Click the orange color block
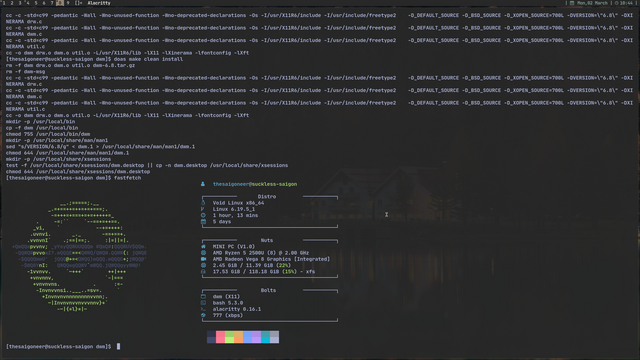This screenshot has width=640, height=360. [x=238, y=337]
